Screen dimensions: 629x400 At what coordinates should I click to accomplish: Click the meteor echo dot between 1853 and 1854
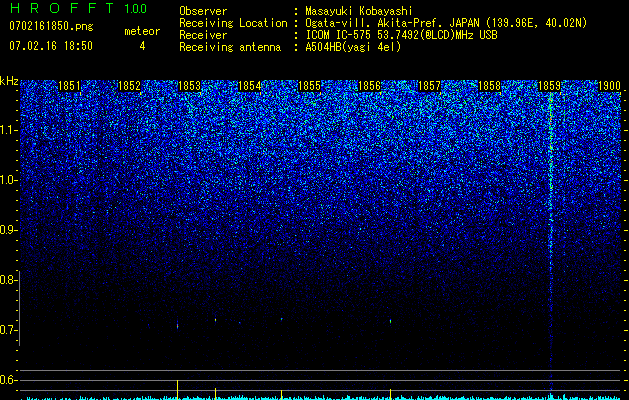pyautogui.click(x=215, y=320)
